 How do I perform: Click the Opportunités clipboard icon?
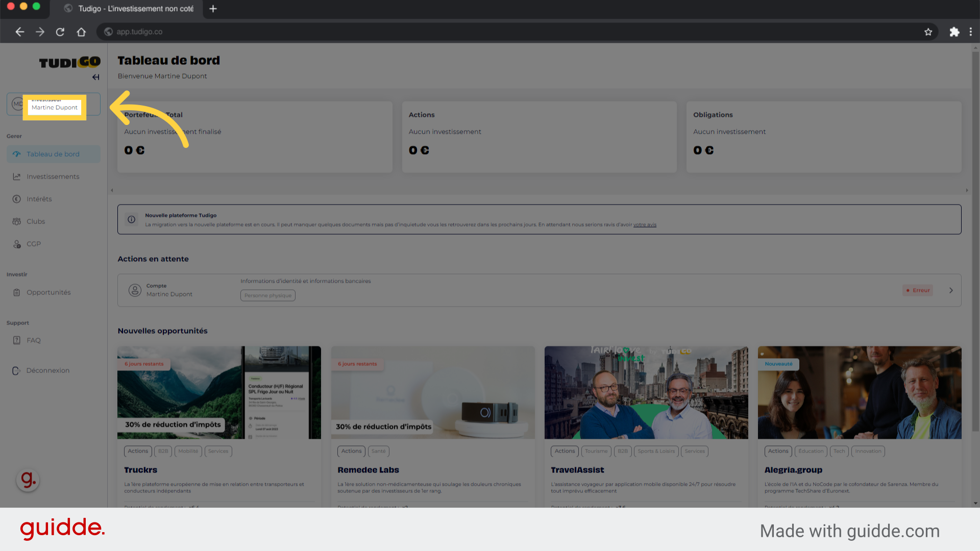[x=17, y=292]
